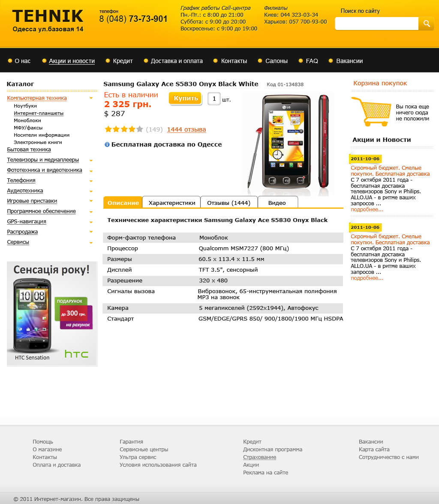This screenshot has height=504, width=439.
Task: Open the 1444 отзыва link
Action: (186, 129)
